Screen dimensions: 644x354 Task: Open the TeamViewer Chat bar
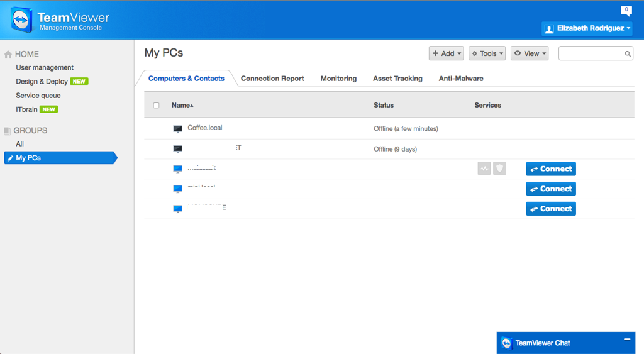pos(565,343)
